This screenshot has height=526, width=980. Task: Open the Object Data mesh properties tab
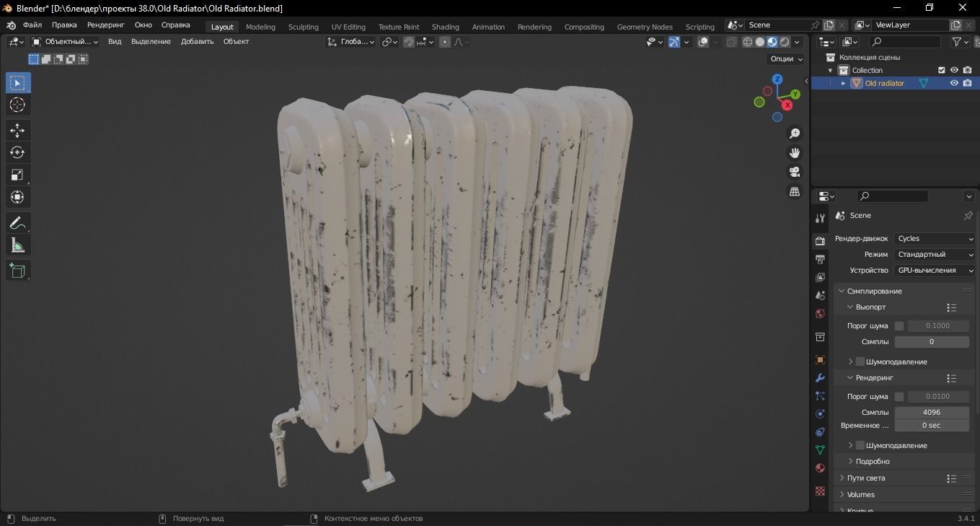(x=820, y=450)
